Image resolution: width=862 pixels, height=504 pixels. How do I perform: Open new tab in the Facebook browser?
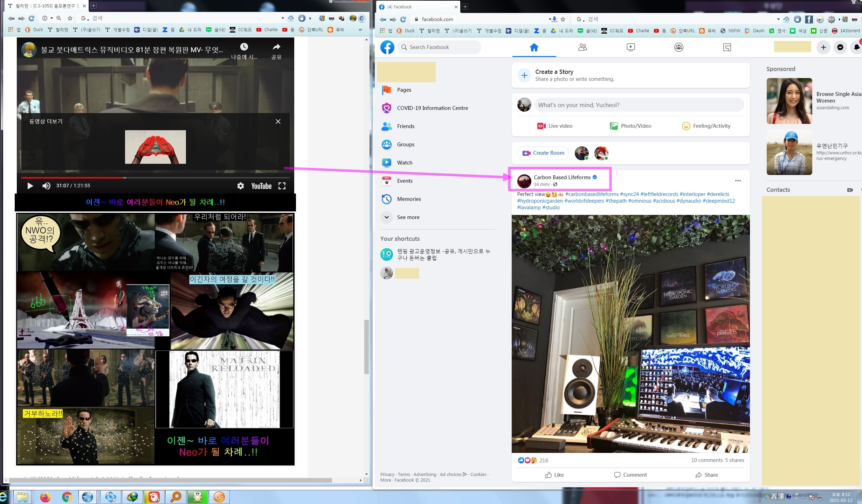coord(465,7)
